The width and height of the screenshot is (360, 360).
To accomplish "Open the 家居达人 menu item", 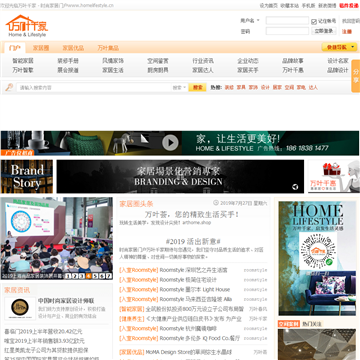I will 203,70.
